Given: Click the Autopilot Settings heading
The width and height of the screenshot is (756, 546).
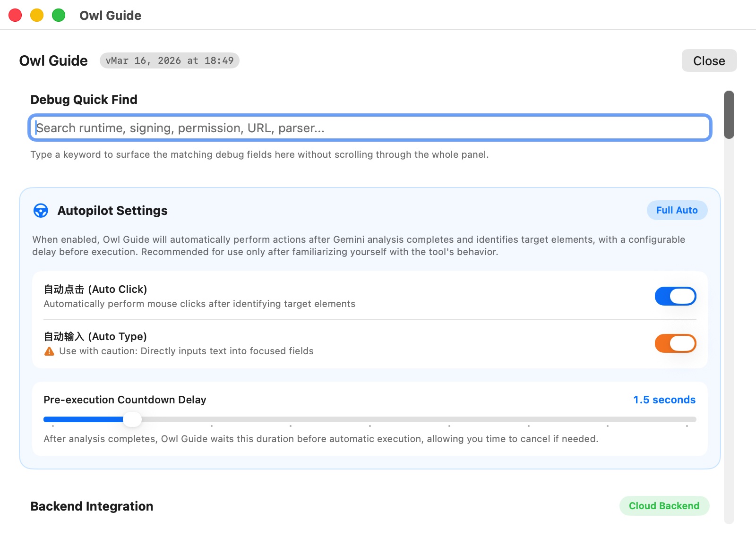Looking at the screenshot, I should 112,211.
